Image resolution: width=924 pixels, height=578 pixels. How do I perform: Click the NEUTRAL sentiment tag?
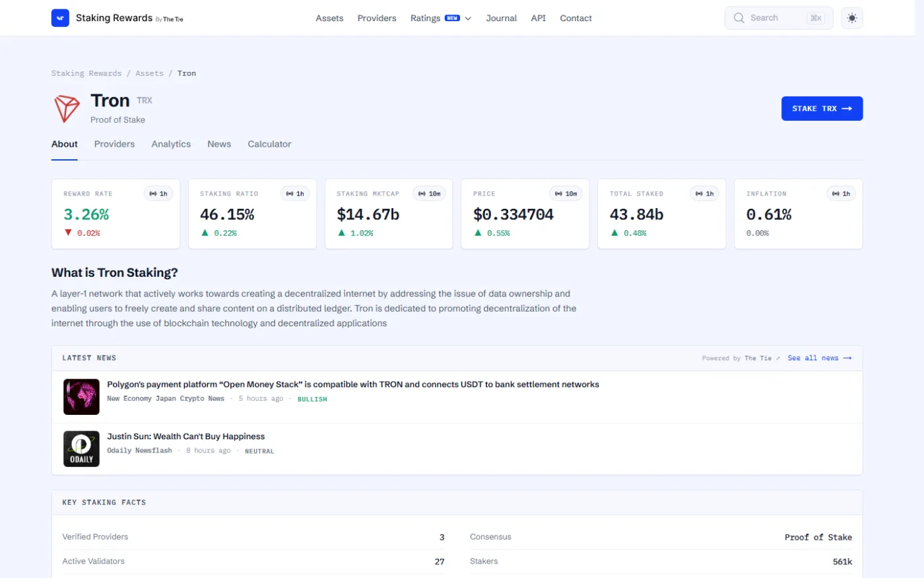click(x=259, y=451)
